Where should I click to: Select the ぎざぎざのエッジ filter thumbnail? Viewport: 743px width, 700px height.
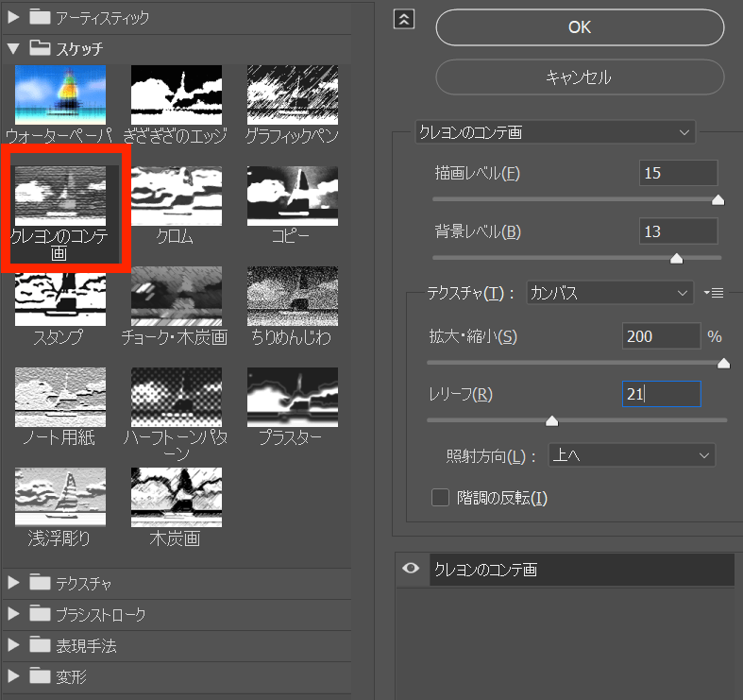(177, 94)
